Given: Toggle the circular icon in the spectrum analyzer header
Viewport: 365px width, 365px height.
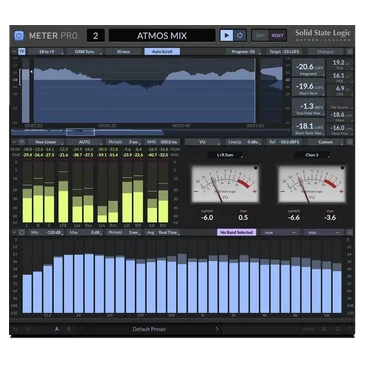Looking at the screenshot, I should pyautogui.click(x=22, y=232).
